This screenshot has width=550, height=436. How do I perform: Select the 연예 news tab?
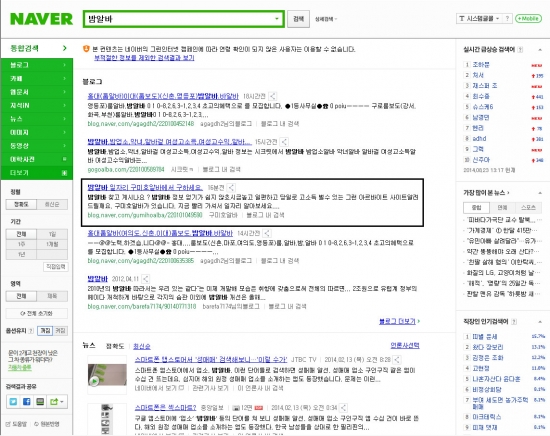[502, 207]
